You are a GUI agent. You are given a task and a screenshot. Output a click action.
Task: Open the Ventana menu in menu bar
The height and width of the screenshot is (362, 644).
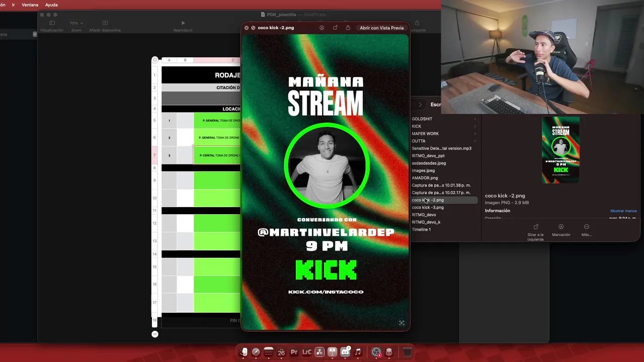click(30, 5)
